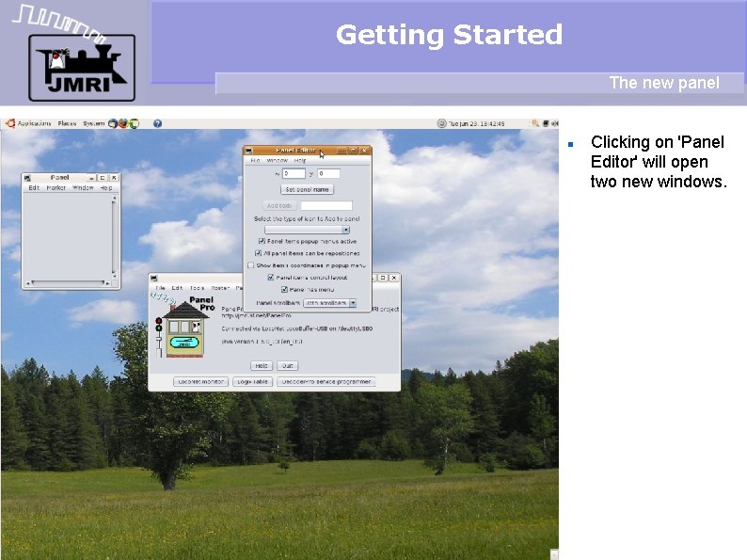The height and width of the screenshot is (560, 747).
Task: Open Edit menu in Panel window
Action: (34, 188)
